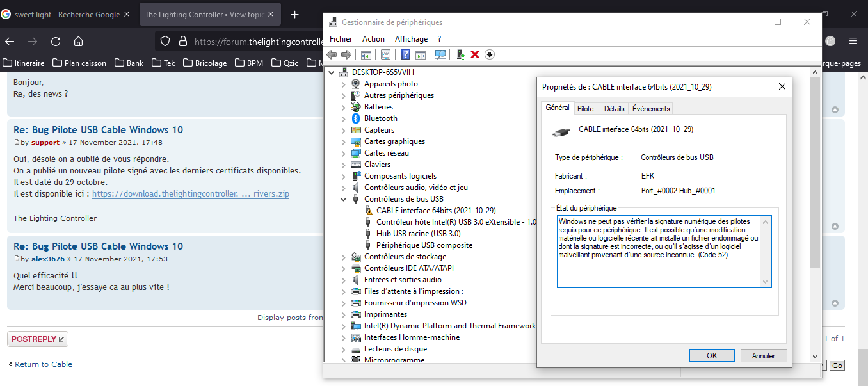Screen dimensions: 868x386
Task: Open the Qzic bookmarks folder
Action: (x=286, y=63)
